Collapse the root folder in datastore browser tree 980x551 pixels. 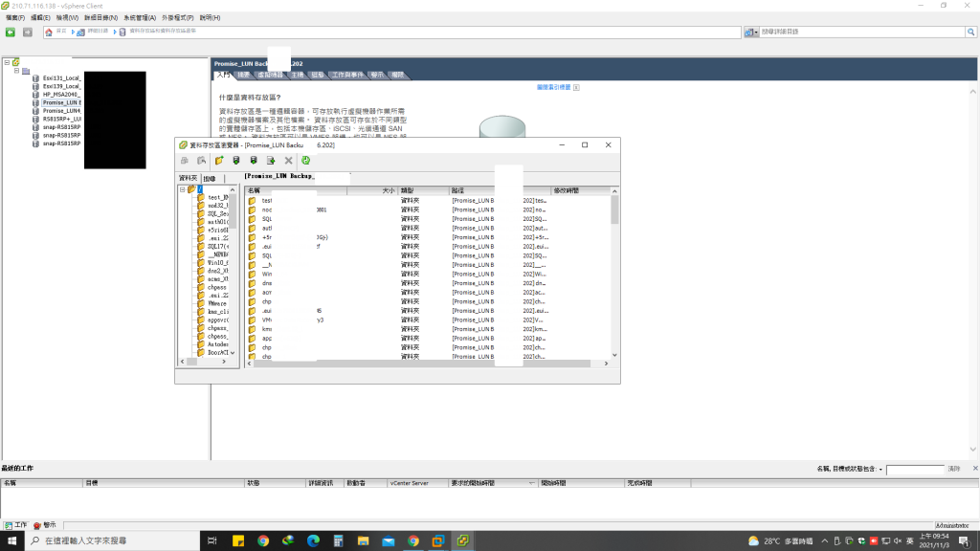coord(183,189)
